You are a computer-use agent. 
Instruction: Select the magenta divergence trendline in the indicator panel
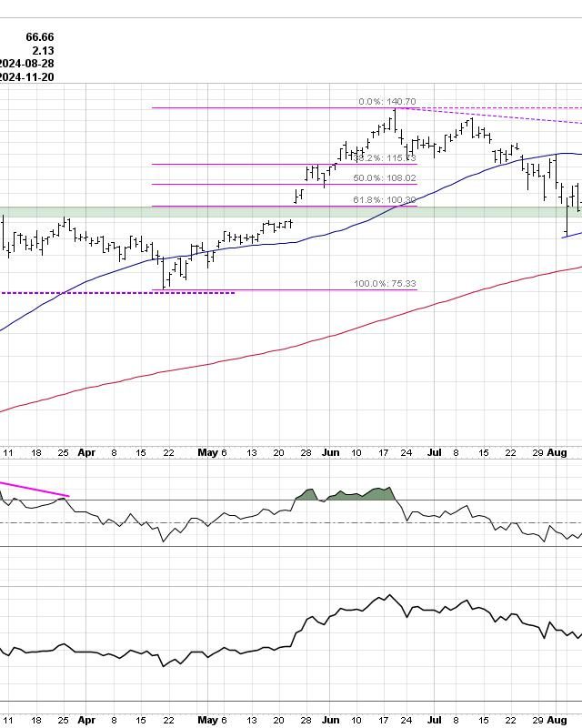click(x=36, y=489)
